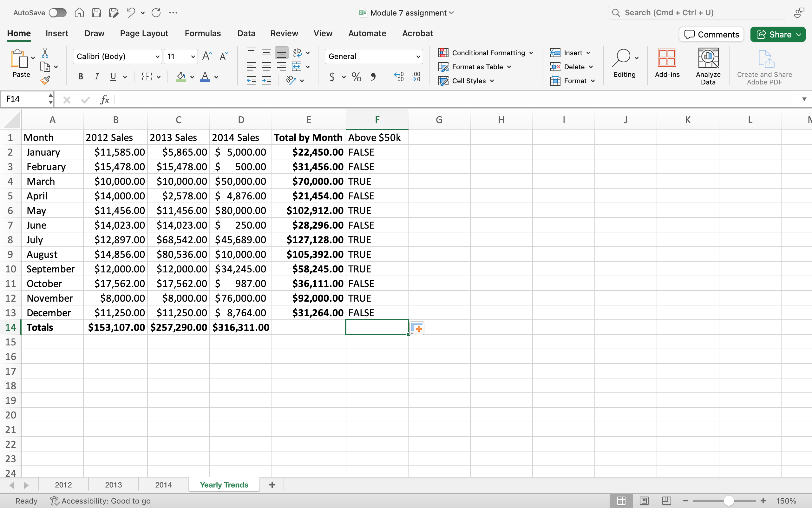
Task: Click the Comments button
Action: [711, 35]
